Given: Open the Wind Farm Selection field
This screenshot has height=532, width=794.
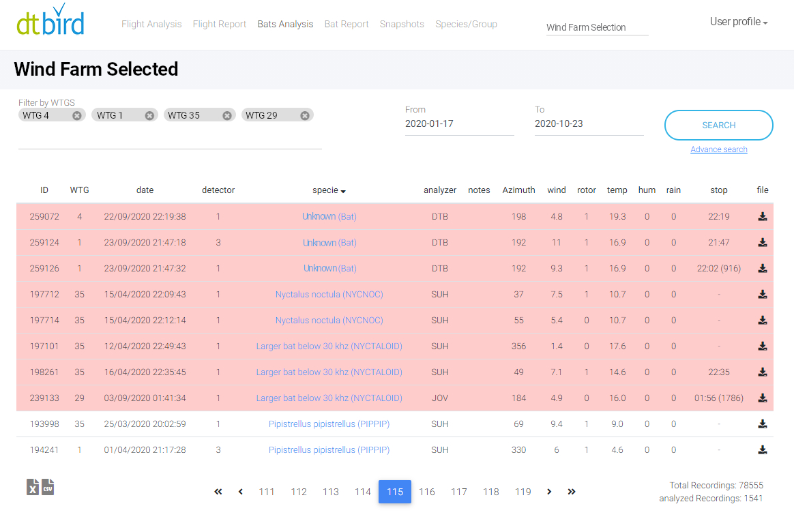Looking at the screenshot, I should pyautogui.click(x=597, y=27).
